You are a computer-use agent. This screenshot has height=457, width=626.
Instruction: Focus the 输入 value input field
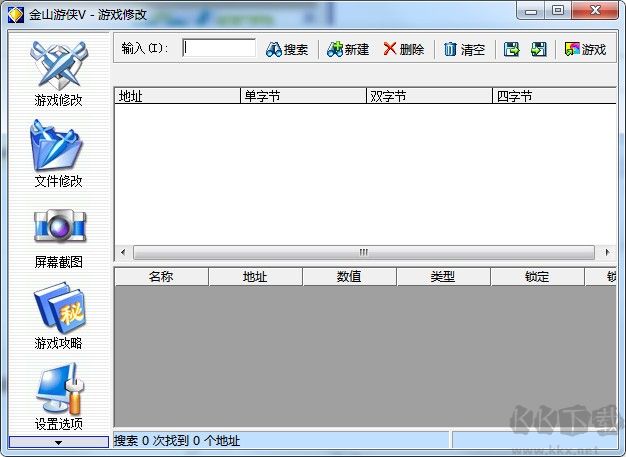coord(219,48)
